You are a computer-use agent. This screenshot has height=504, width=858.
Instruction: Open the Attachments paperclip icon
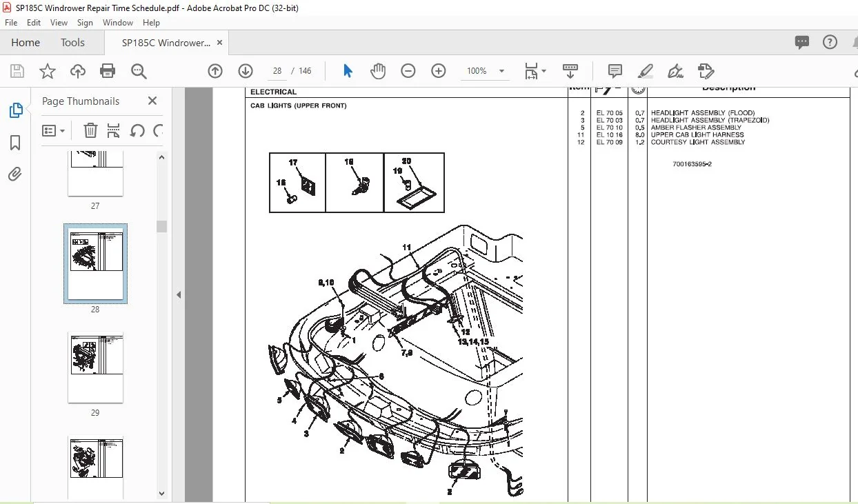[x=15, y=174]
